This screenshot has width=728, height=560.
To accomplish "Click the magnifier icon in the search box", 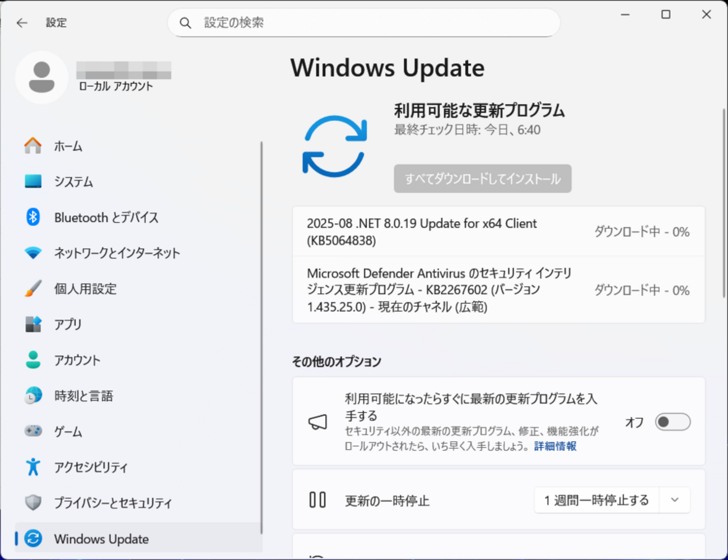I will 185,23.
